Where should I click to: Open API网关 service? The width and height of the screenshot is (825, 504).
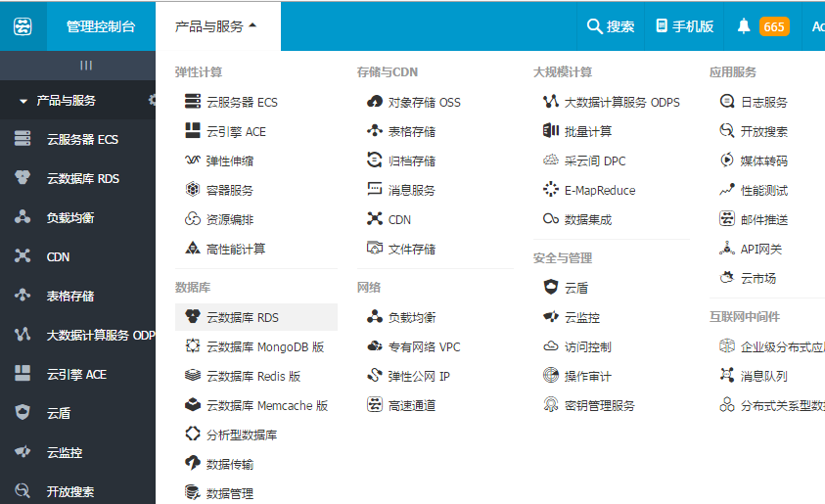[x=761, y=249]
